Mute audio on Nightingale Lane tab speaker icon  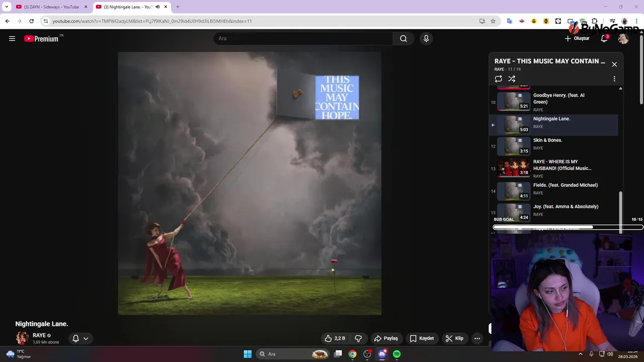(157, 7)
